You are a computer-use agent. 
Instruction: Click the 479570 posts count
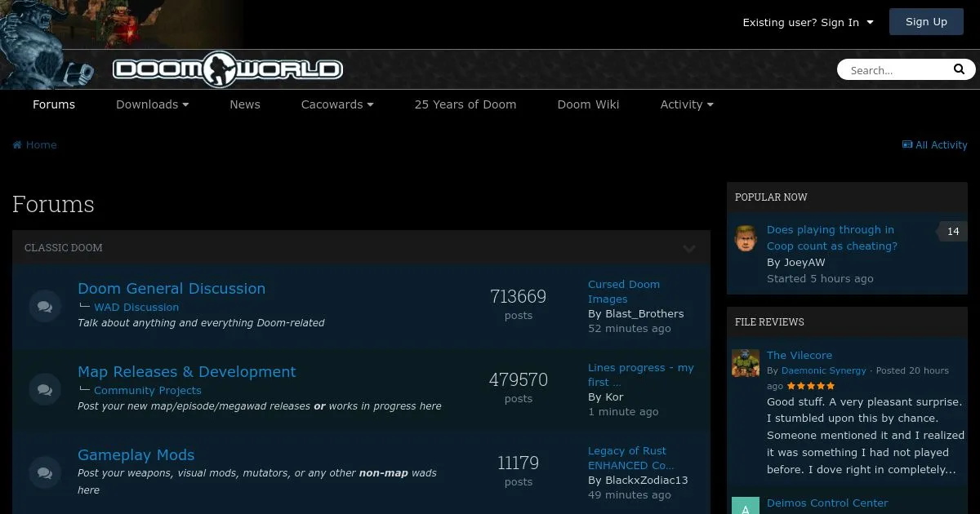pyautogui.click(x=519, y=380)
